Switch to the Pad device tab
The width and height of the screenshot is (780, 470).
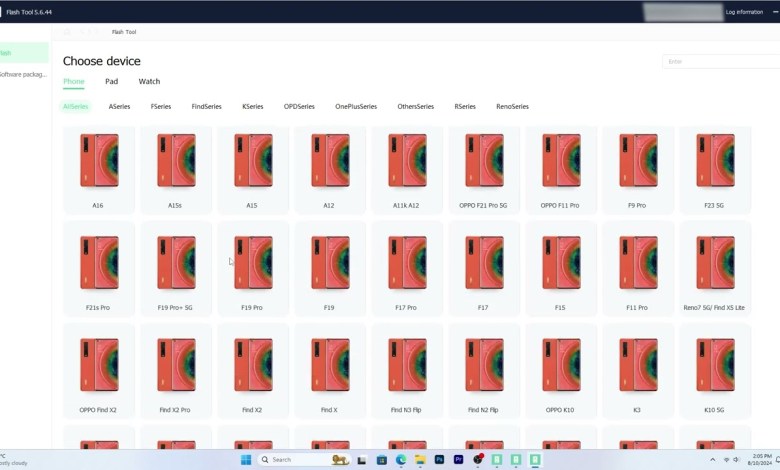[111, 82]
